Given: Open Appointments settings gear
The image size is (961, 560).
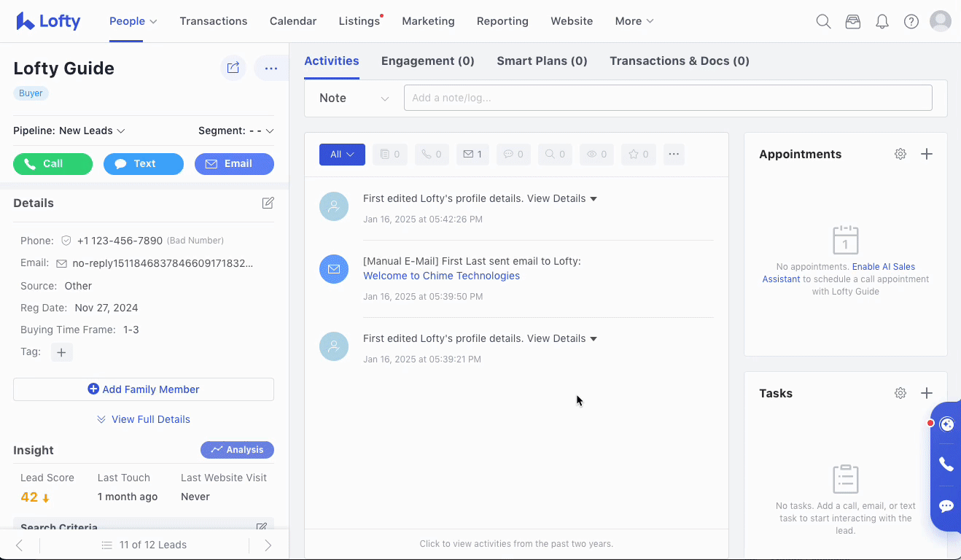Looking at the screenshot, I should pos(900,154).
